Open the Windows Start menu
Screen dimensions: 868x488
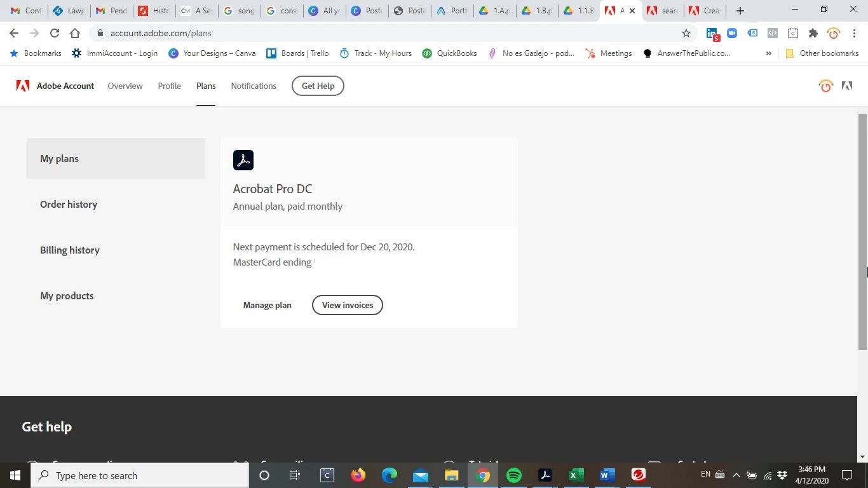[x=15, y=475]
